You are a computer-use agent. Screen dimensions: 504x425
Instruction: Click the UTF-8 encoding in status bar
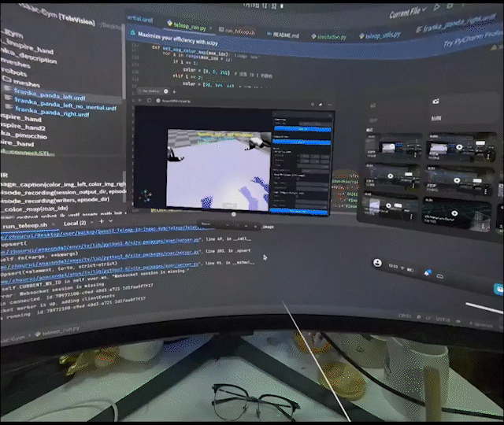442,320
